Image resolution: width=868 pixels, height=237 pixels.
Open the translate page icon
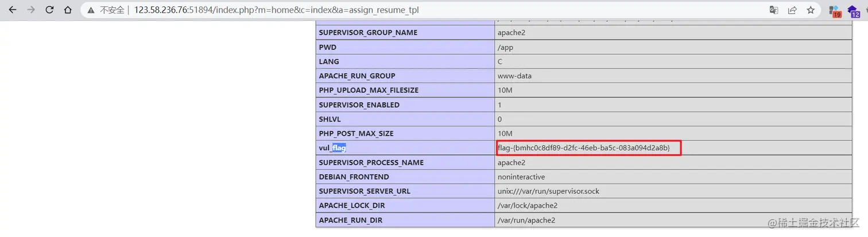[x=774, y=10]
